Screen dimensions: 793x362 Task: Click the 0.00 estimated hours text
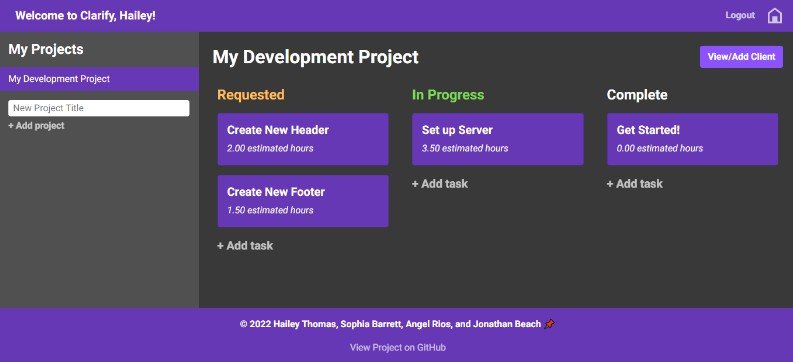pos(659,148)
